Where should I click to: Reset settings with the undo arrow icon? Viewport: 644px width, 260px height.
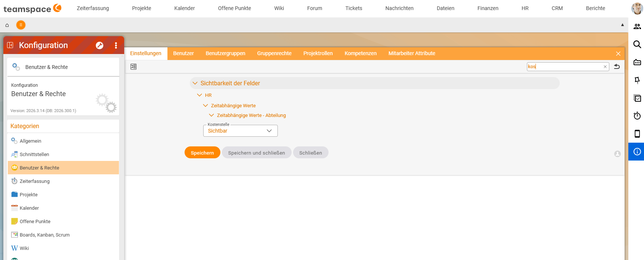pyautogui.click(x=617, y=66)
